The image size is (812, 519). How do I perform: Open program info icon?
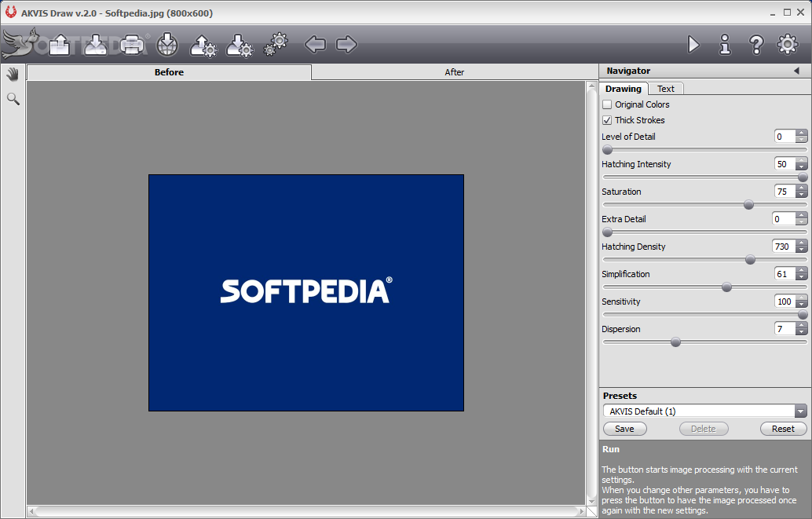click(x=725, y=45)
